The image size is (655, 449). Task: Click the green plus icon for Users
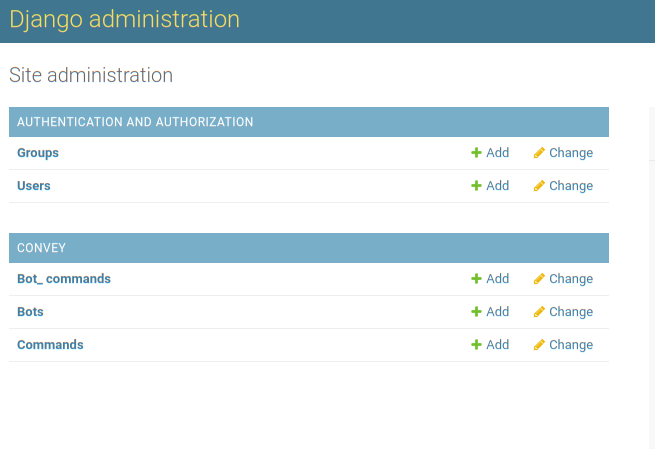coord(476,186)
